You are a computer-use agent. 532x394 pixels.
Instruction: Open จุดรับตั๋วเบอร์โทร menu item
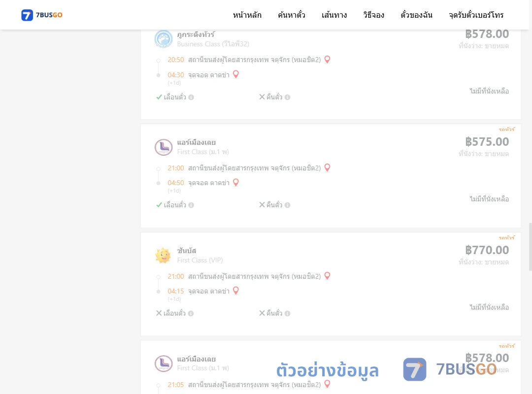pyautogui.click(x=476, y=15)
